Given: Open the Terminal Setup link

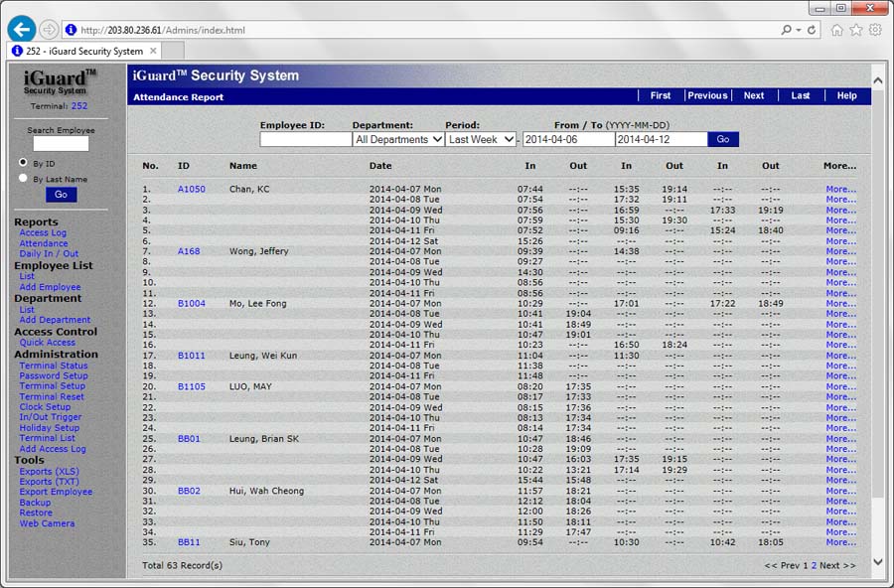Looking at the screenshot, I should (52, 386).
